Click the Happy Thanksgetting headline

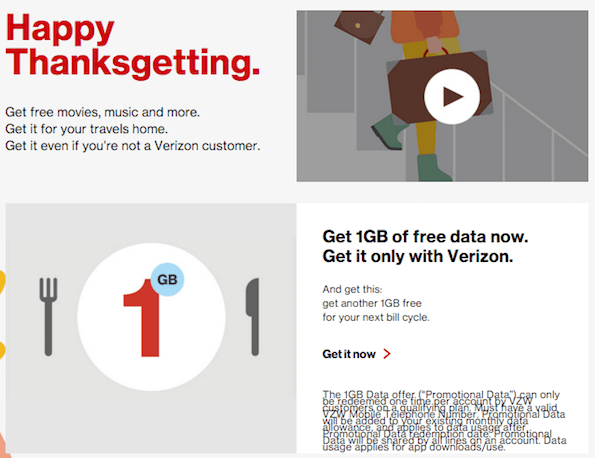pyautogui.click(x=132, y=46)
